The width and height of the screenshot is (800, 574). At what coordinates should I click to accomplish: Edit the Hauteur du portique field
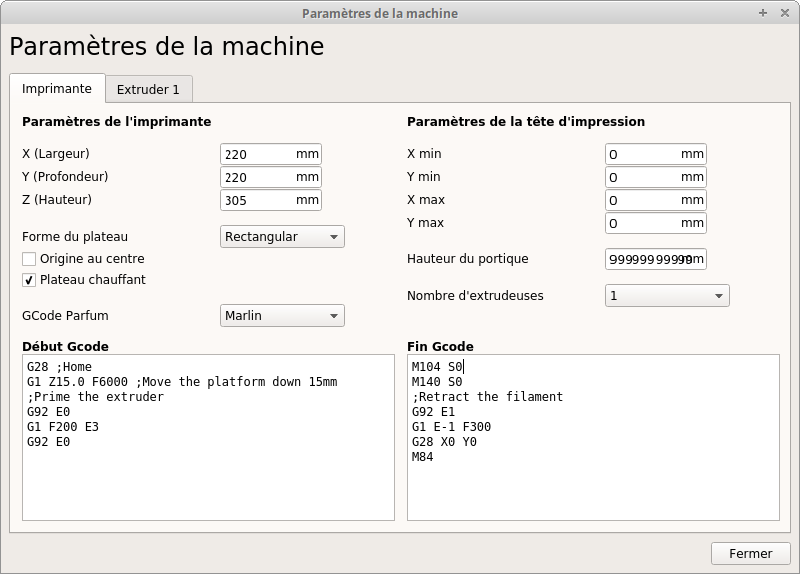pos(656,259)
